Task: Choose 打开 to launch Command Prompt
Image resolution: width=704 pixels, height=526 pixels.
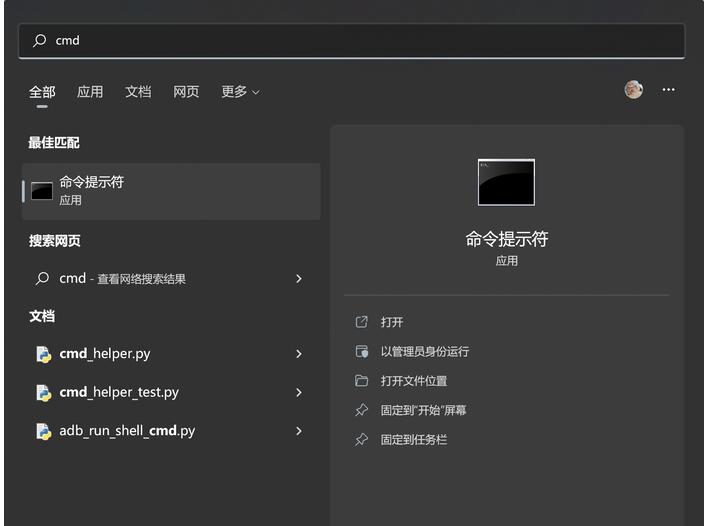Action: pos(392,322)
